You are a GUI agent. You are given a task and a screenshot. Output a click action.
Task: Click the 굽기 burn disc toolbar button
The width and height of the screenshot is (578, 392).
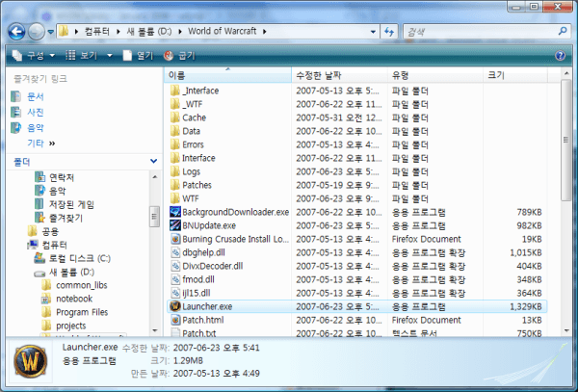(179, 56)
